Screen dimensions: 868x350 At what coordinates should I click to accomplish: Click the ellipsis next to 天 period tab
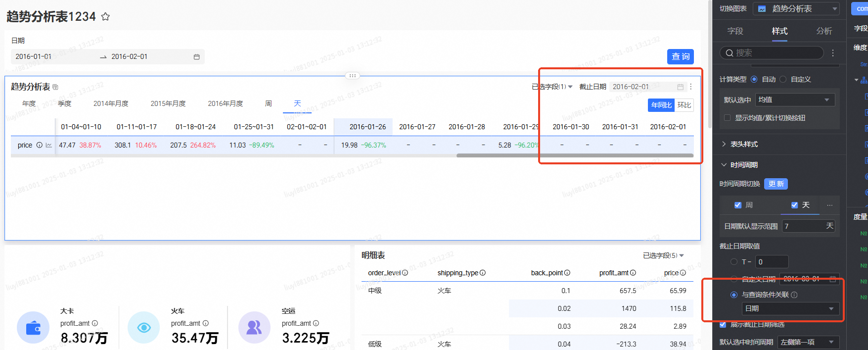829,205
